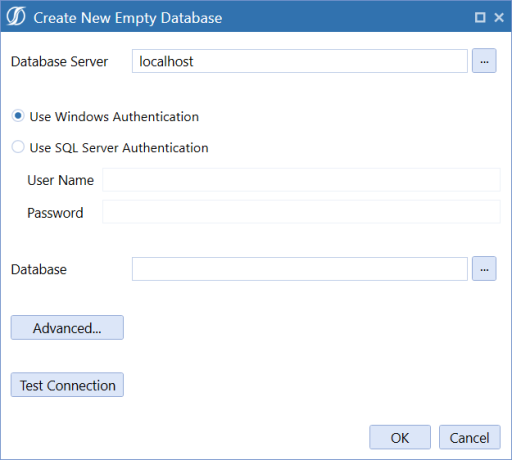Viewport: 512px width, 460px height.
Task: Browse for a database server
Action: pyautogui.click(x=484, y=61)
